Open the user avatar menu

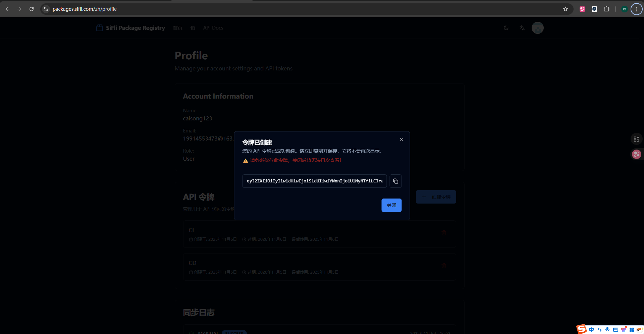pyautogui.click(x=537, y=28)
